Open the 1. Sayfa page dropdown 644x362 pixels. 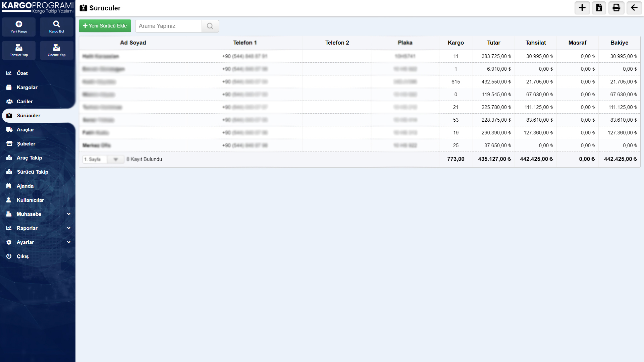click(103, 159)
